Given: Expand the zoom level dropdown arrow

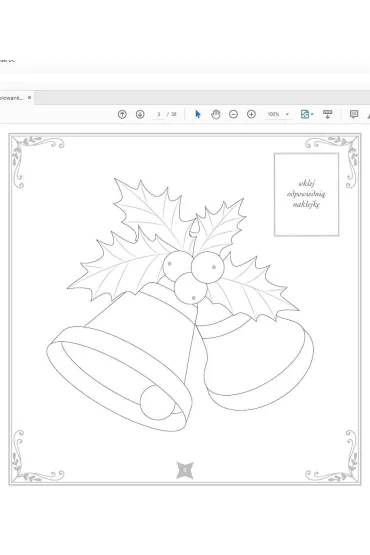Looking at the screenshot, I should [287, 114].
